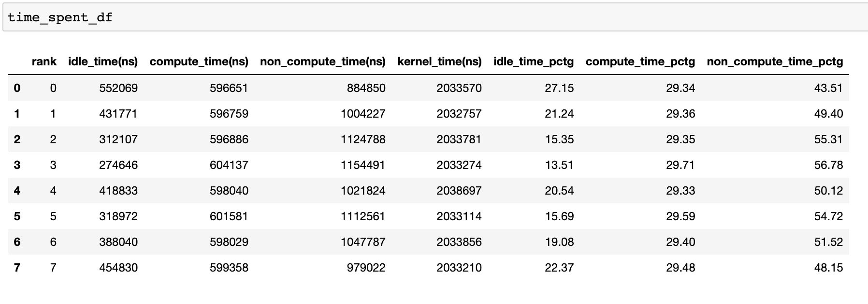Click row index 3 label

[x=17, y=165]
